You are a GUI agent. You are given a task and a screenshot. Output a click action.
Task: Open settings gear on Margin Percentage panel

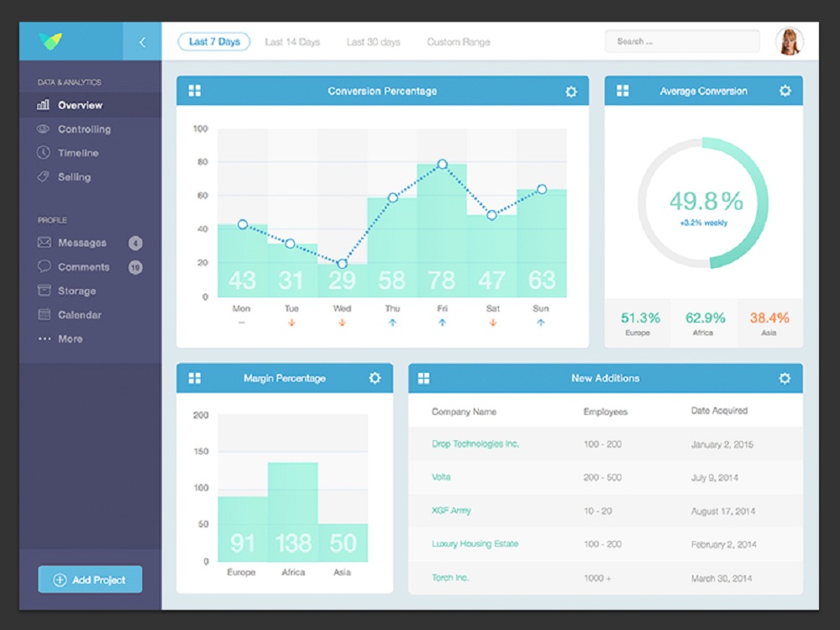(374, 378)
